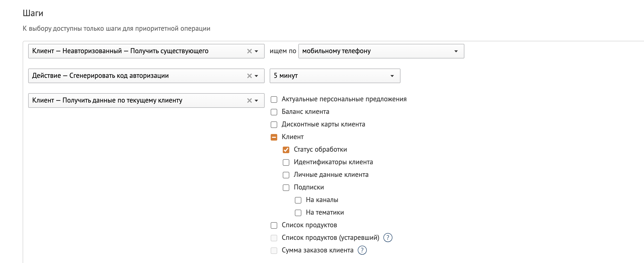This screenshot has width=644, height=263.
Task: Enable 'Дисконтные карты клиента' checkbox
Action: point(274,125)
